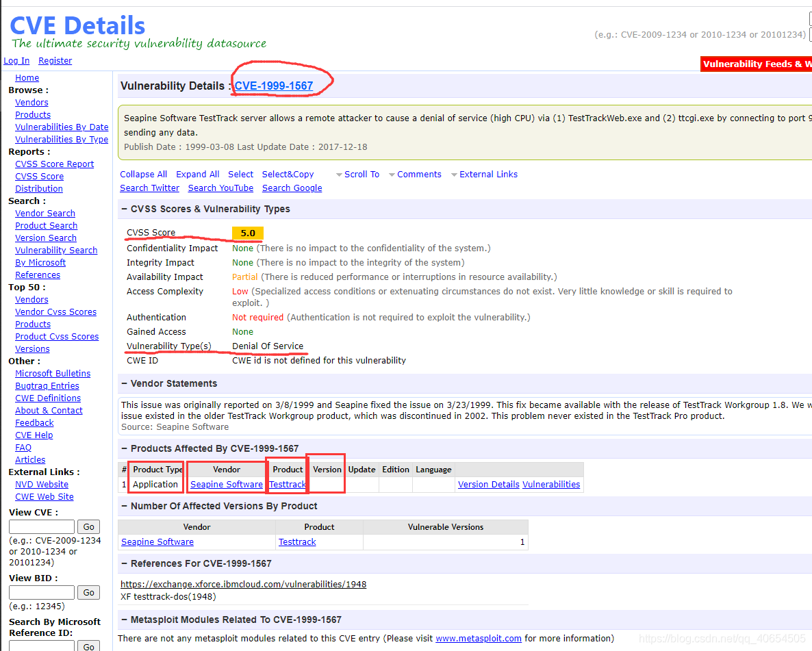Screen dimensions: 812x651
Task: Click Expand All
Action: pyautogui.click(x=197, y=175)
